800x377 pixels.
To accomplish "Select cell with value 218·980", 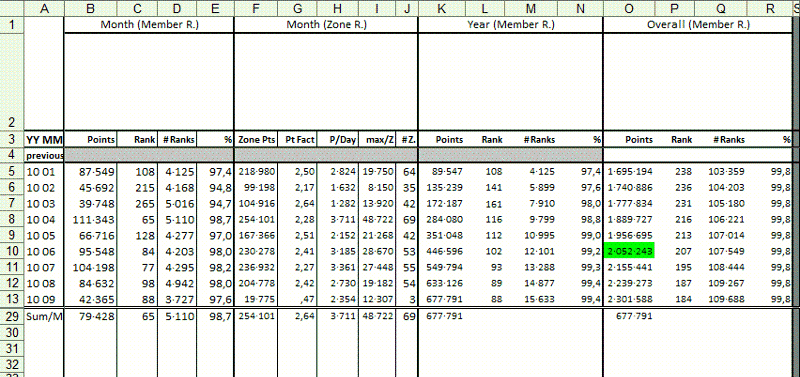I will click(x=256, y=171).
